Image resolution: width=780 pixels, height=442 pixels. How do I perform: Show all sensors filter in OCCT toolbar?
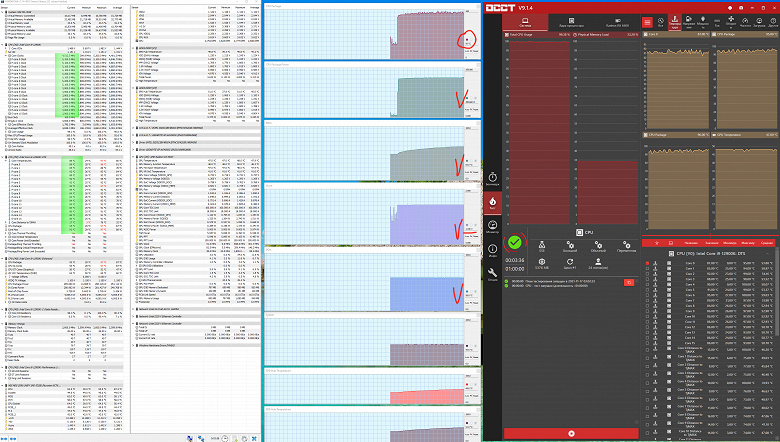(x=661, y=22)
